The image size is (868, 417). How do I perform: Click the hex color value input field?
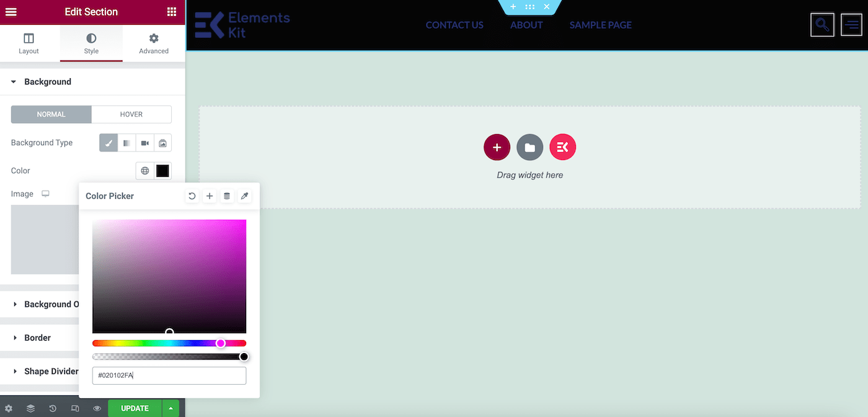point(169,375)
